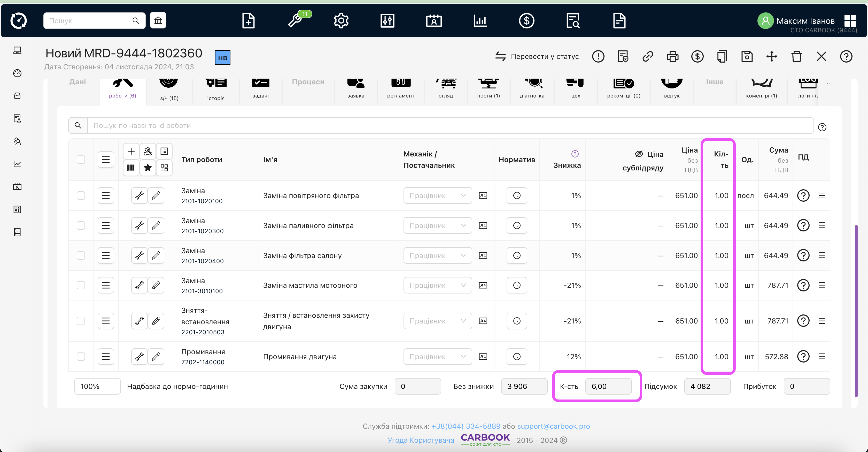Image resolution: width=868 pixels, height=452 pixels.
Task: Open the payment dollar icon in order toolbar
Action: tap(697, 56)
